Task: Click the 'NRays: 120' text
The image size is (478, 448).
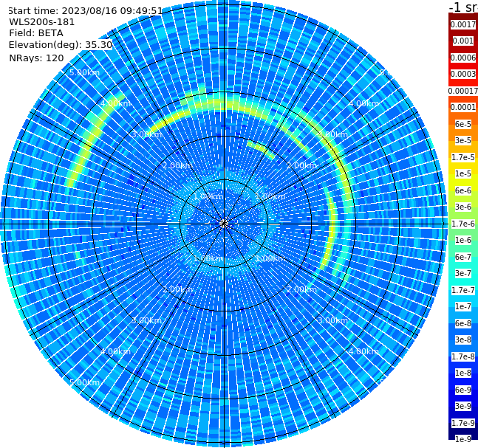Action: pos(36,58)
